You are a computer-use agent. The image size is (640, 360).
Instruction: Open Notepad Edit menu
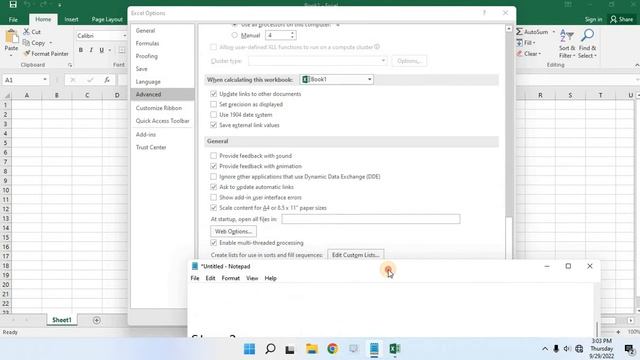point(210,278)
